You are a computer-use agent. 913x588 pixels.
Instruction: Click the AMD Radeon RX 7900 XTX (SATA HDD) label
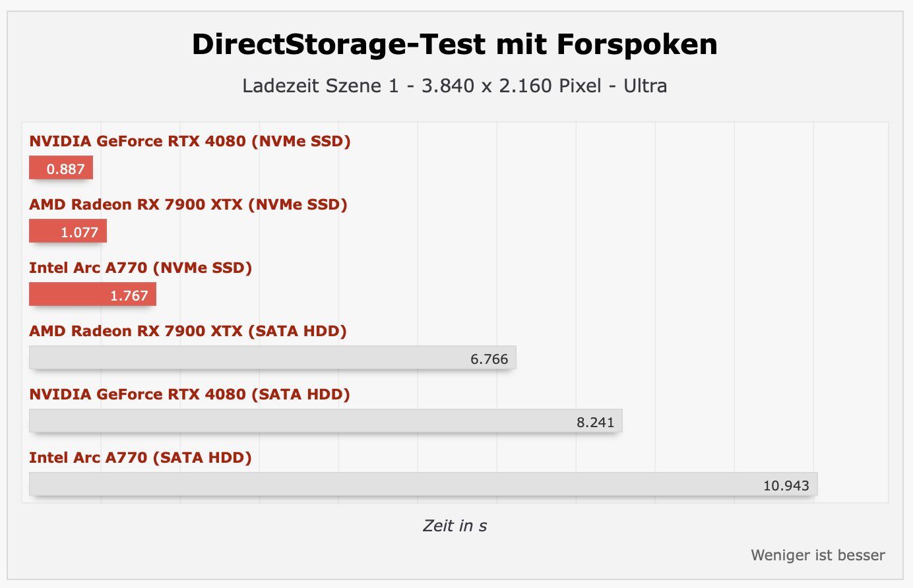click(x=188, y=331)
